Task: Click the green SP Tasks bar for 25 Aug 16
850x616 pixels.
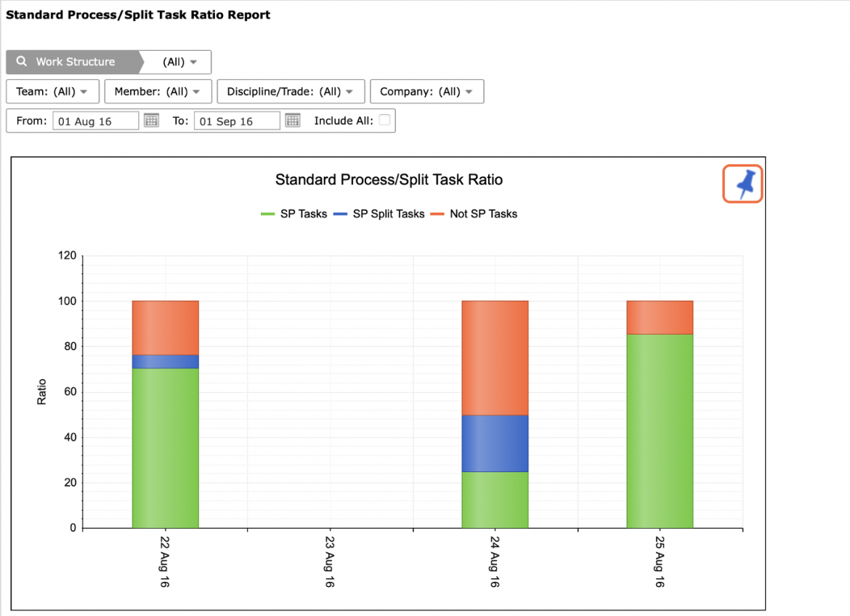Action: [660, 431]
